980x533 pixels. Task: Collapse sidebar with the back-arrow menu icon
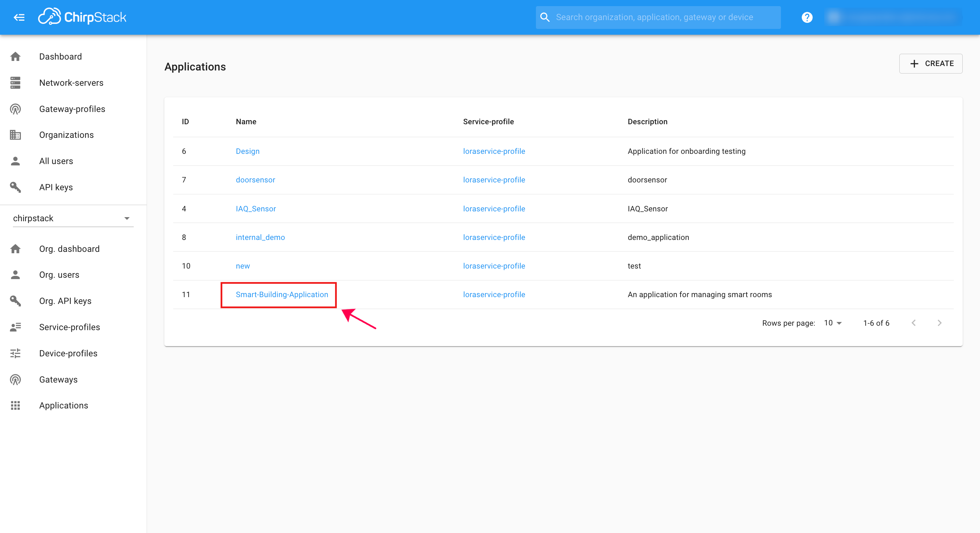click(19, 17)
